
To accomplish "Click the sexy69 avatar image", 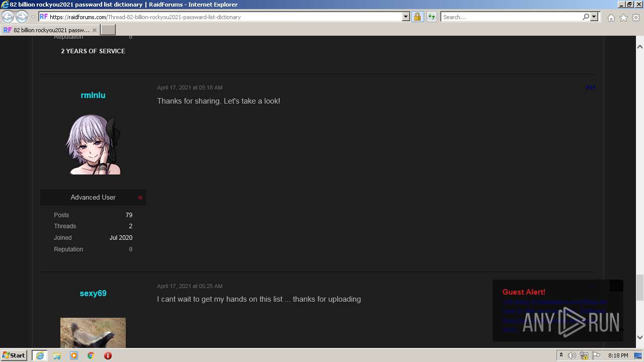I will point(93,333).
